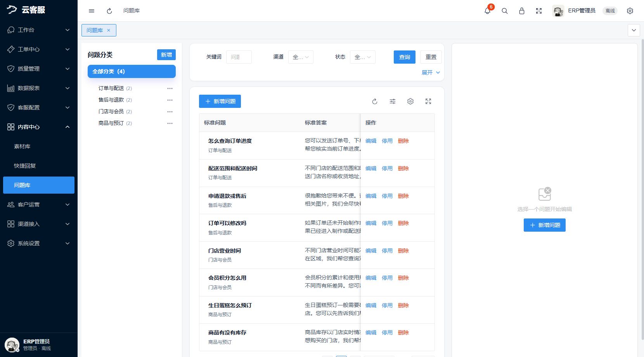Click 停用 for 配送范围和配送时间
The width and height of the screenshot is (644, 357).
pyautogui.click(x=387, y=168)
